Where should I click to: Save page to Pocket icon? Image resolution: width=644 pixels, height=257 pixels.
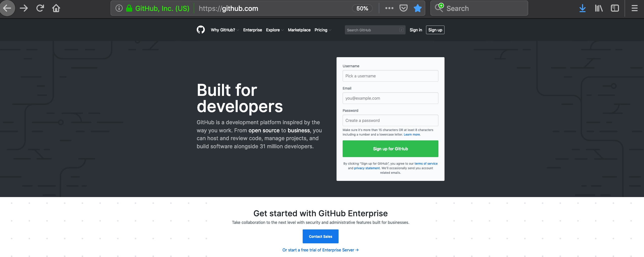[403, 8]
